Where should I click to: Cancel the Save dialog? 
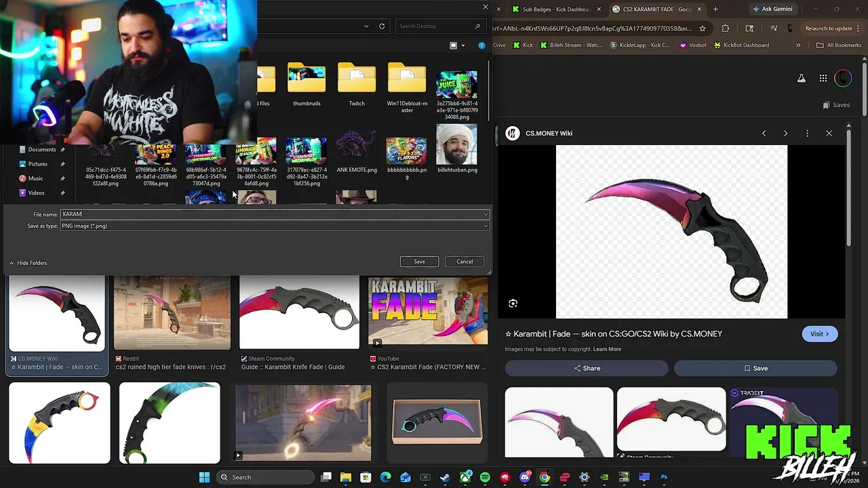(465, 262)
